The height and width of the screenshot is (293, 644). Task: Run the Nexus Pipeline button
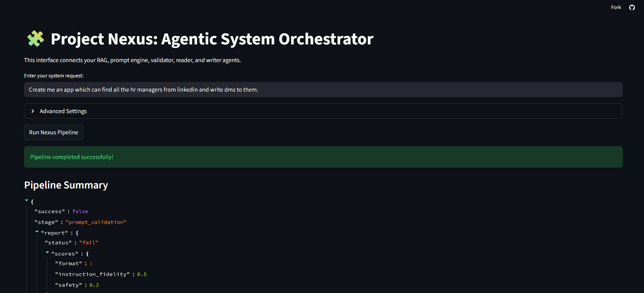(x=53, y=132)
